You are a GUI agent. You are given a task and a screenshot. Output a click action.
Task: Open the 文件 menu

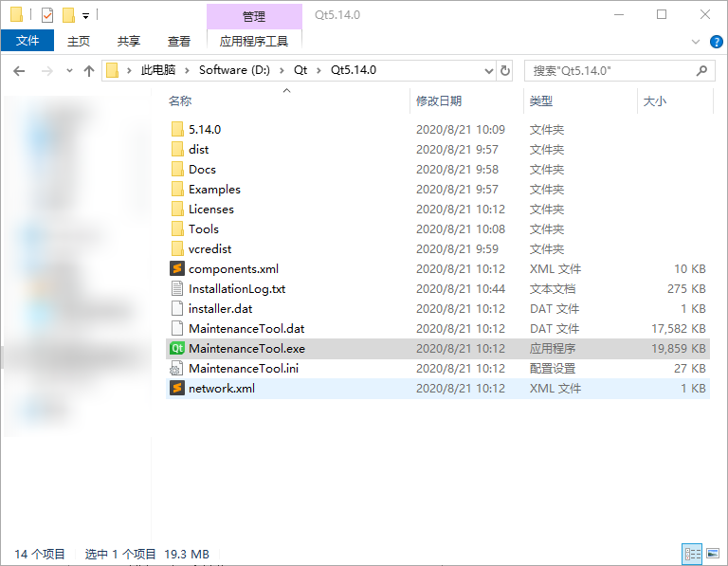(27, 41)
